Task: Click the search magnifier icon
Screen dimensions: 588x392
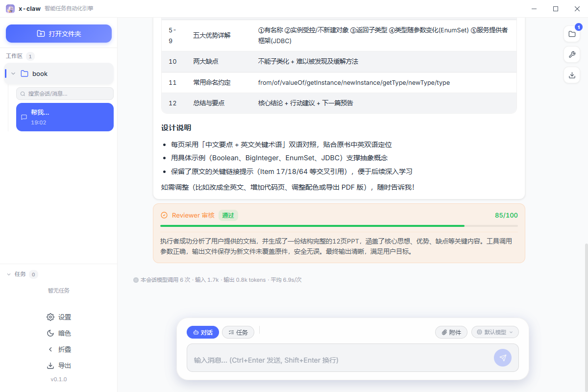Action: click(x=23, y=94)
